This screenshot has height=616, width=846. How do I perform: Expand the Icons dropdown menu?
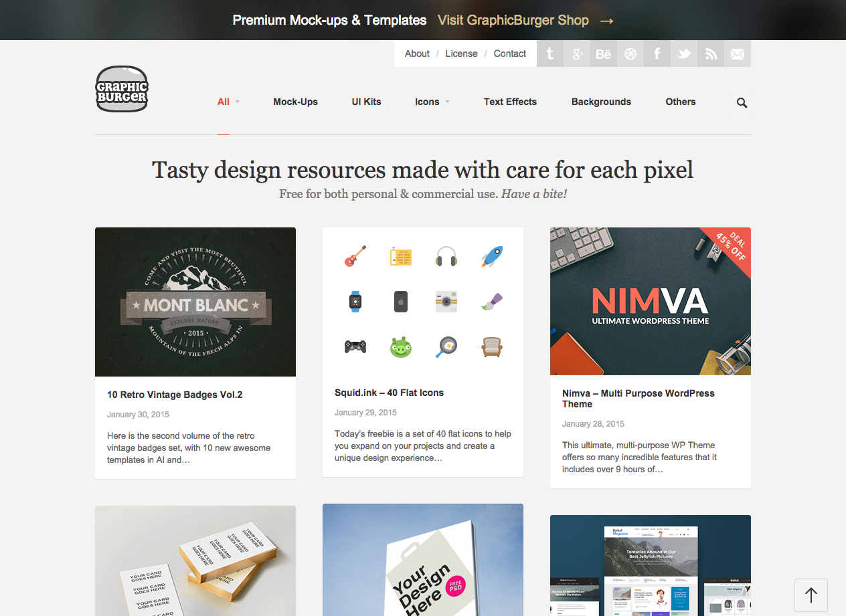(432, 102)
